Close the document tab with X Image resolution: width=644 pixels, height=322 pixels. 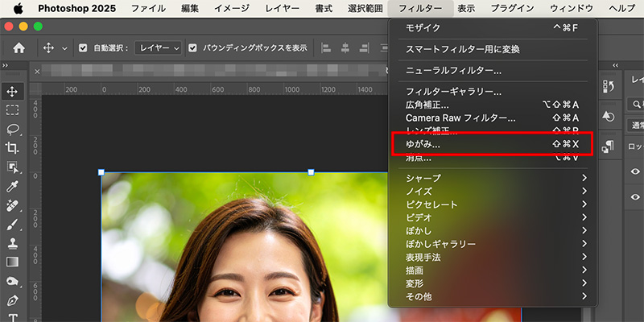pos(37,72)
